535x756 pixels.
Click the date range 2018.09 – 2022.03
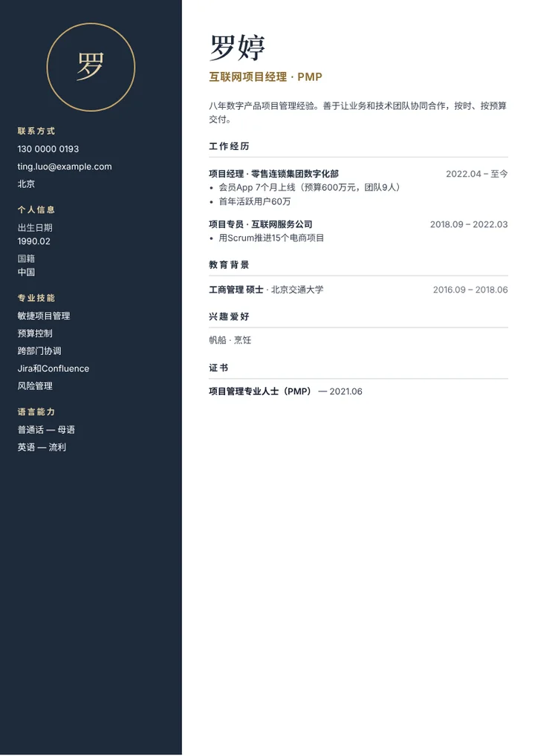pos(469,224)
